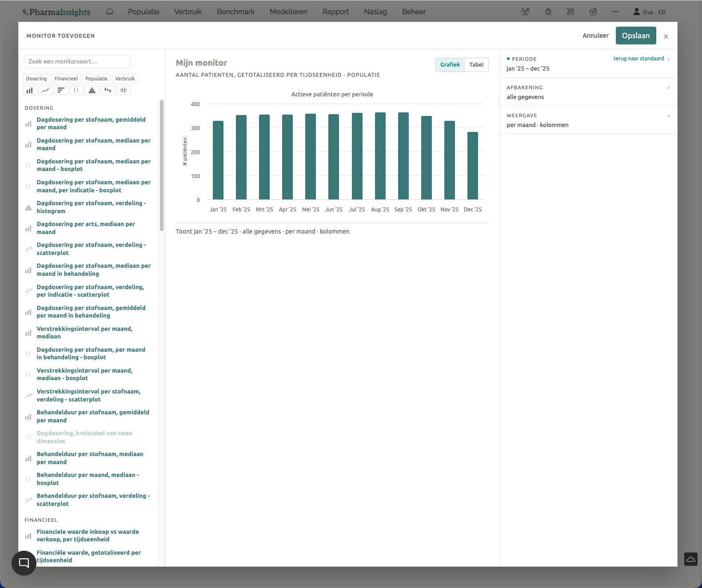This screenshot has width=702, height=588.
Task: Click 'terug naar standaard' link
Action: [639, 59]
